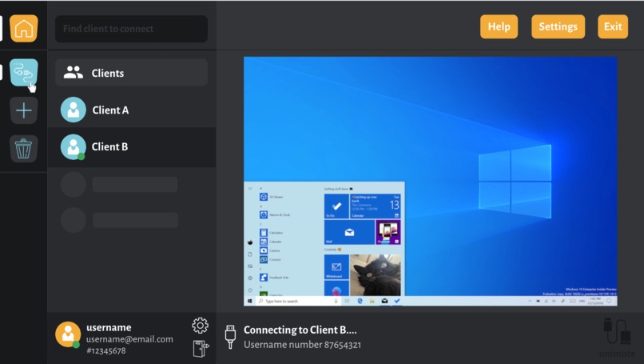
Task: Open Calculator in remote Start menu
Action: 272,233
